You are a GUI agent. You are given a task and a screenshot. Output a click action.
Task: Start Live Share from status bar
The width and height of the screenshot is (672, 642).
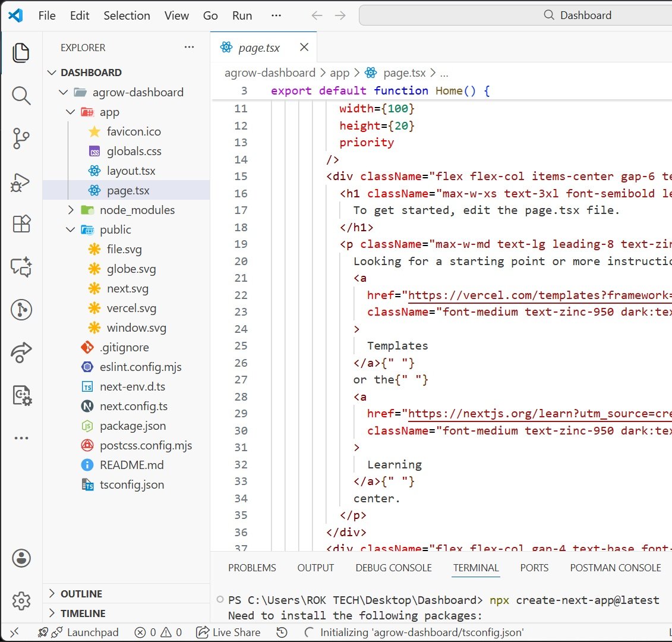click(228, 632)
